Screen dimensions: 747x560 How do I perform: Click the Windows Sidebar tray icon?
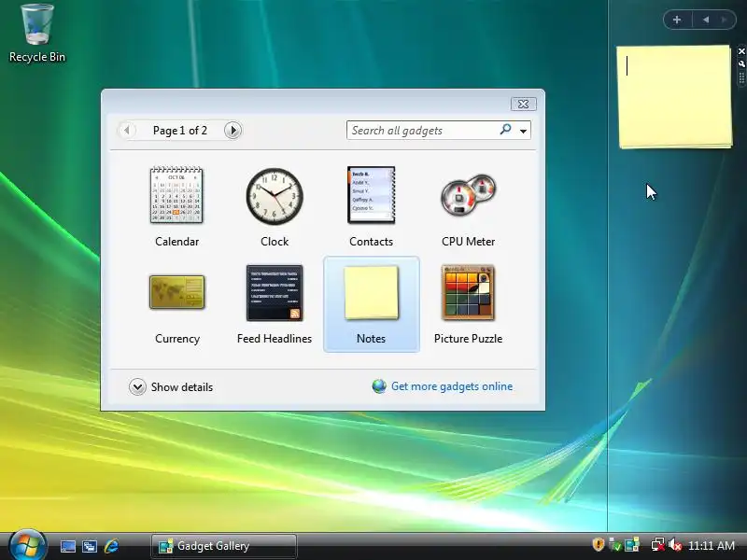[632, 544]
